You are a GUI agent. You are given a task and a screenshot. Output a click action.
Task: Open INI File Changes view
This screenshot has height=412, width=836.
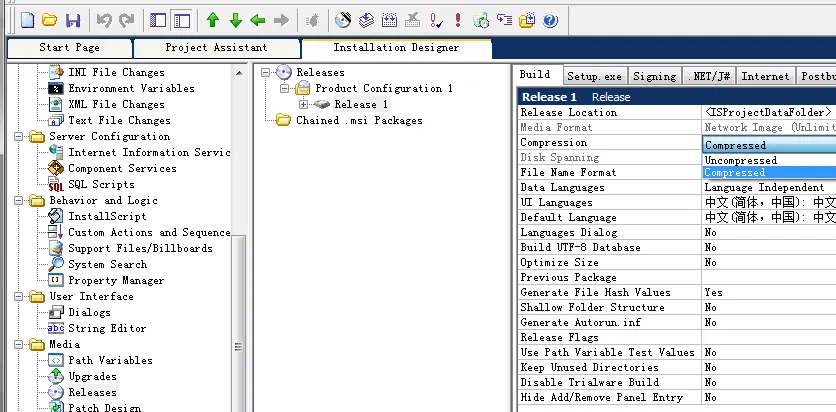pyautogui.click(x=116, y=72)
